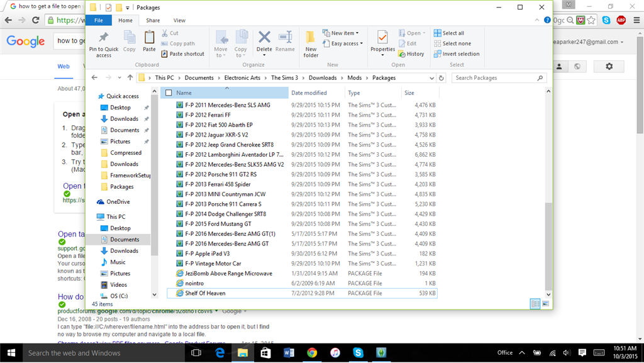Click History in Open group
644x363 pixels.
point(411,54)
